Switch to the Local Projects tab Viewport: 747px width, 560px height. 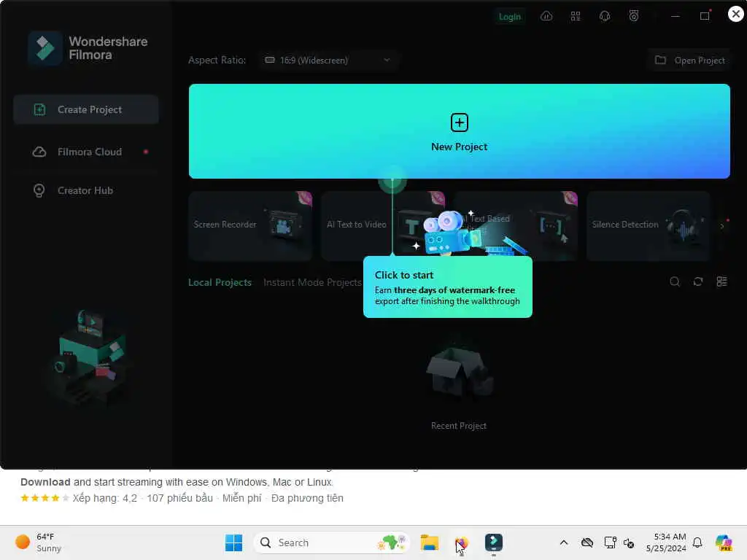click(220, 282)
